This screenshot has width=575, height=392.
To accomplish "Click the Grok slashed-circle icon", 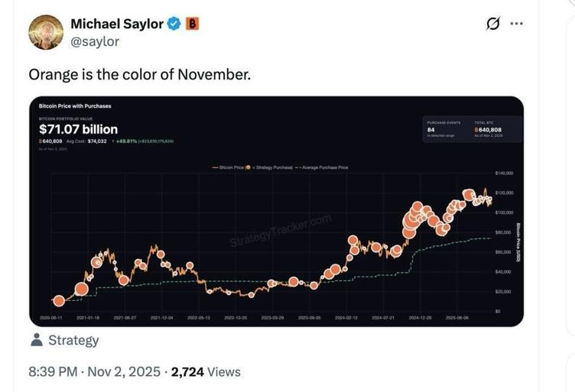I will [x=493, y=24].
